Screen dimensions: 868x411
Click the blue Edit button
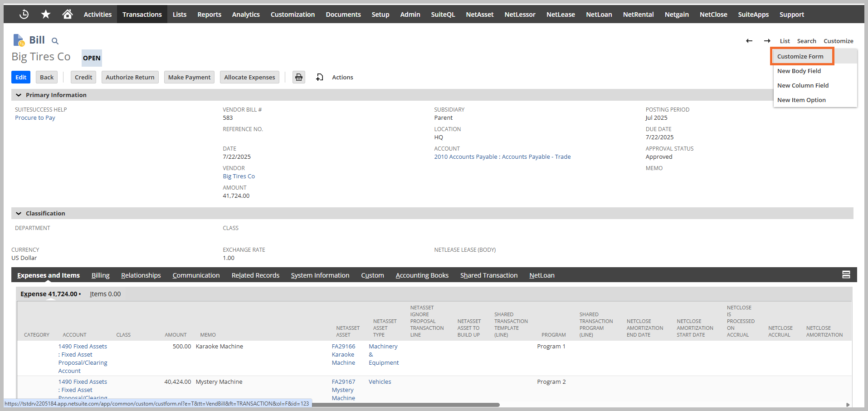[x=21, y=77]
